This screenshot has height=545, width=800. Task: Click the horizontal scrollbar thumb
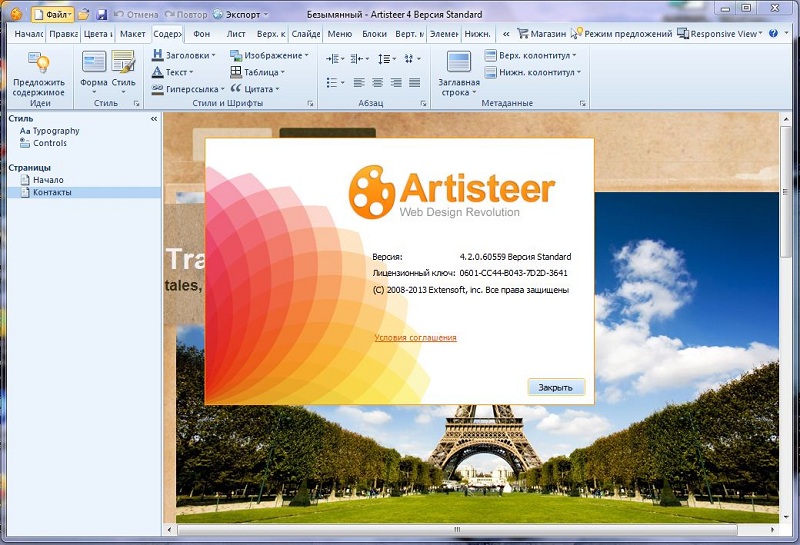click(x=457, y=530)
